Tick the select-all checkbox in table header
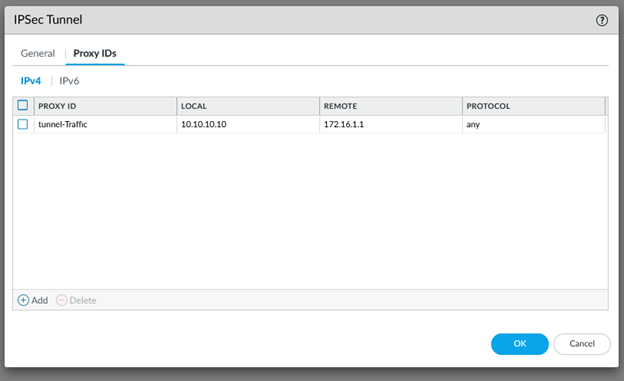The height and width of the screenshot is (381, 624). [x=23, y=106]
